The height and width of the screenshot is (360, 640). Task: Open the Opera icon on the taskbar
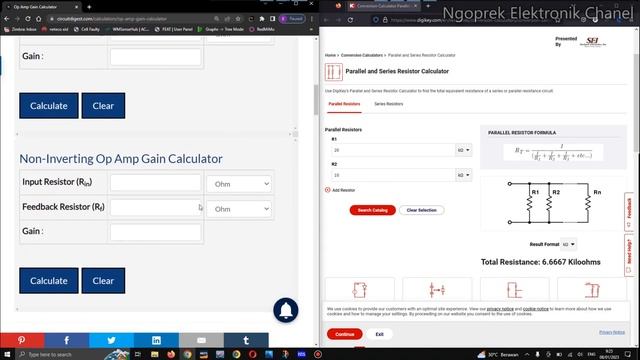pos(253,354)
